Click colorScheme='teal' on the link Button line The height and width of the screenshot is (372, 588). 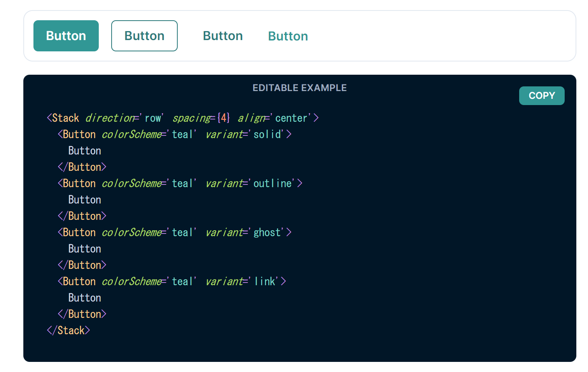pyautogui.click(x=149, y=281)
